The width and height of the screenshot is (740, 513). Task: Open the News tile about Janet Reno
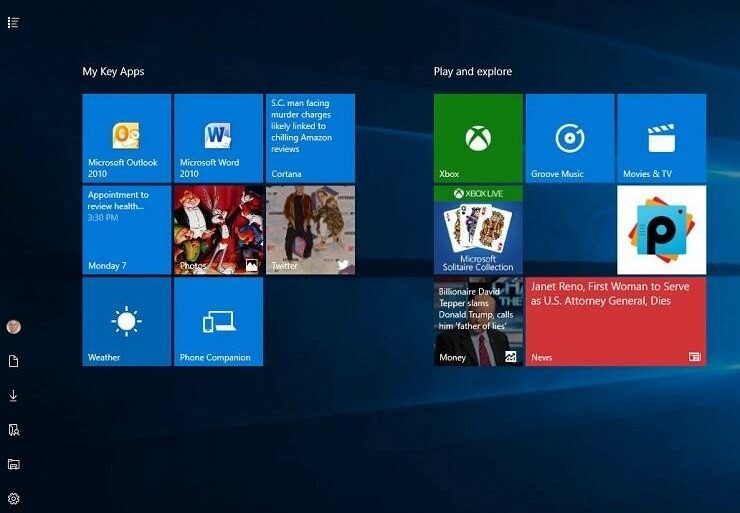point(616,322)
